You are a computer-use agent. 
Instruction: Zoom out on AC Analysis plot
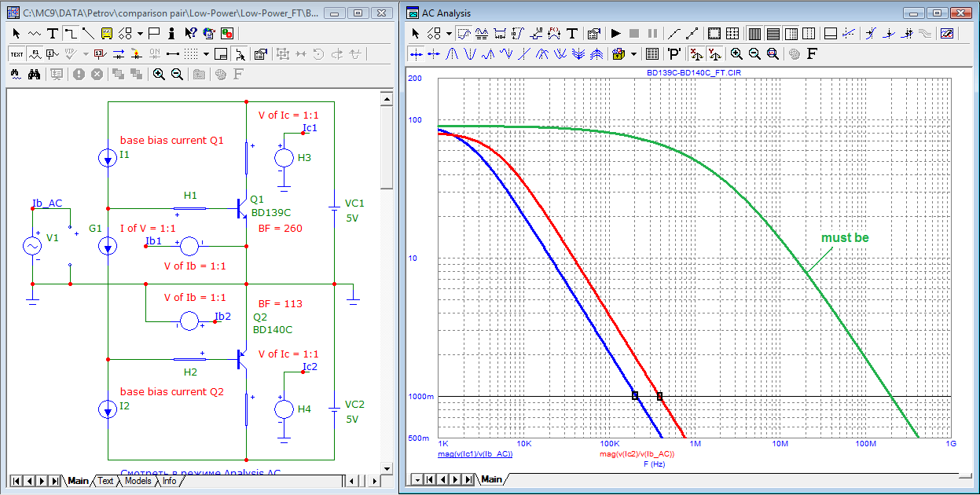pyautogui.click(x=754, y=53)
